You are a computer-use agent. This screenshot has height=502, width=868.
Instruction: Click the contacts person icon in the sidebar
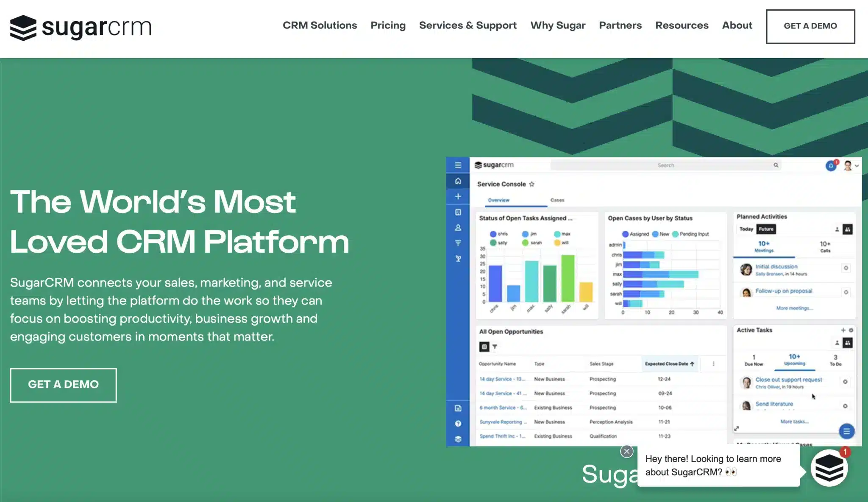(x=458, y=228)
